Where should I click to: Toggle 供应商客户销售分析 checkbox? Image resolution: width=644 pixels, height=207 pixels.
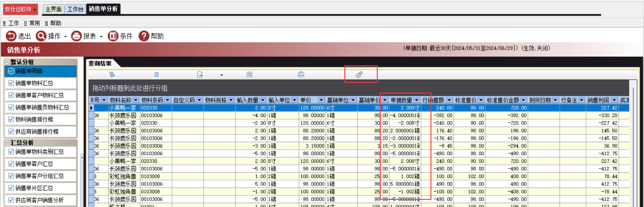tap(11, 200)
